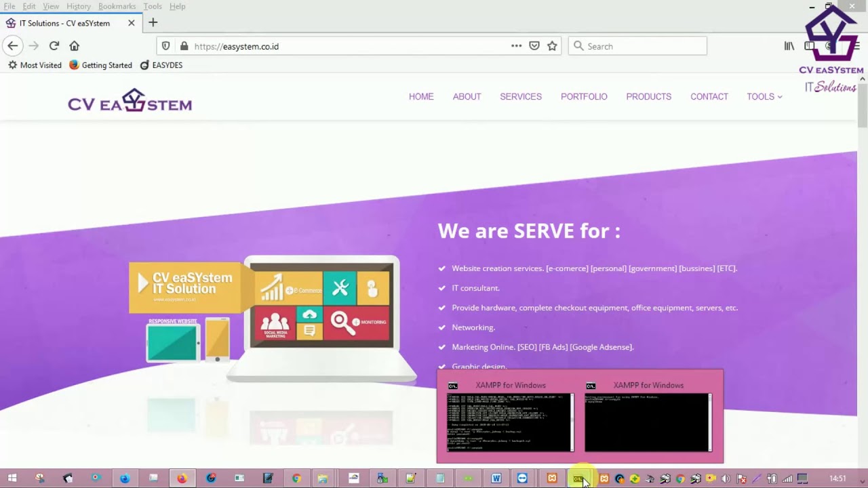Open Microsoft Word from the taskbar

[496, 478]
